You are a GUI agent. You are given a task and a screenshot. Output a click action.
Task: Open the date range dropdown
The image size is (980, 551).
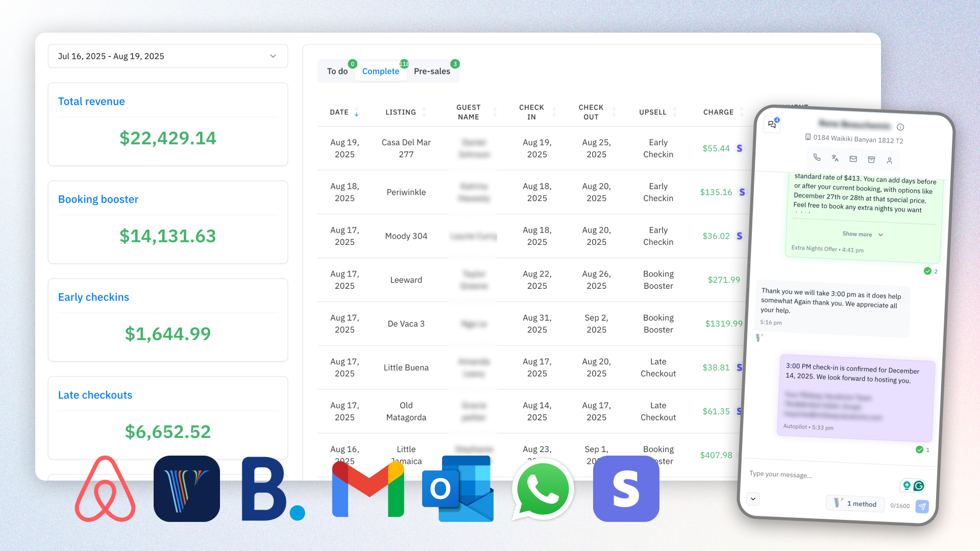pyautogui.click(x=167, y=56)
